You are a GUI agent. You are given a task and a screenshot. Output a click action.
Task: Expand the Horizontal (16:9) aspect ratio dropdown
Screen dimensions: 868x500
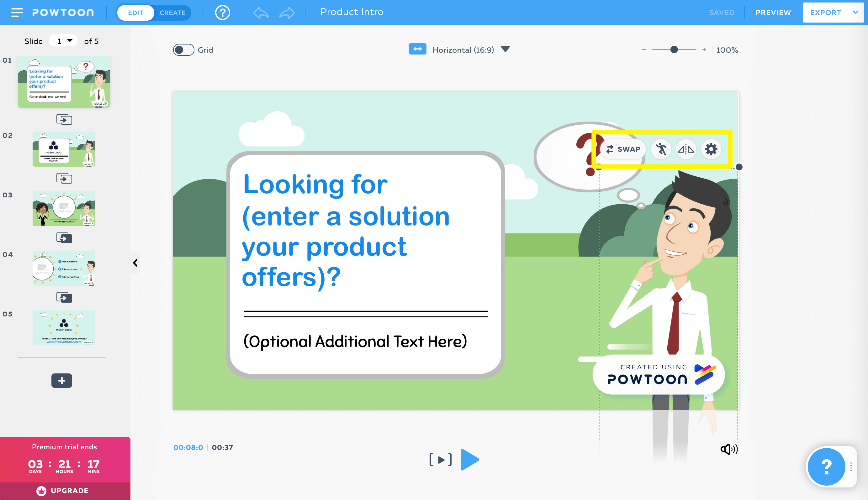pos(505,49)
